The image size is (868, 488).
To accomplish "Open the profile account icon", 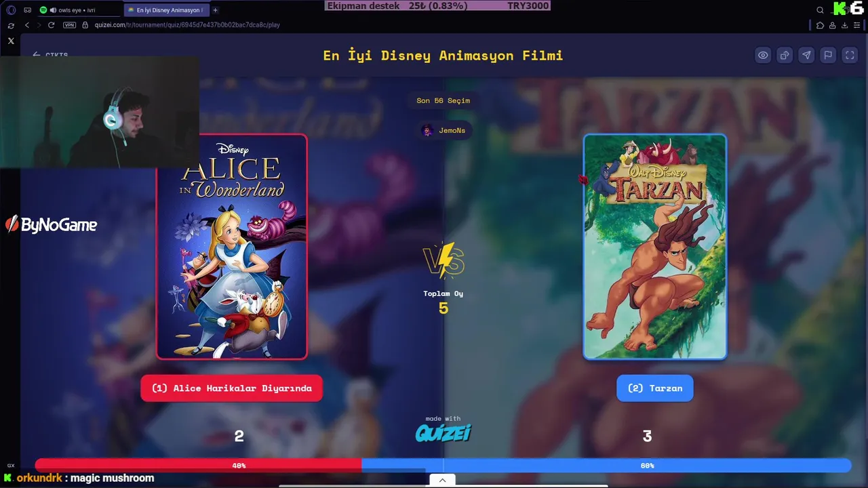I will [832, 25].
